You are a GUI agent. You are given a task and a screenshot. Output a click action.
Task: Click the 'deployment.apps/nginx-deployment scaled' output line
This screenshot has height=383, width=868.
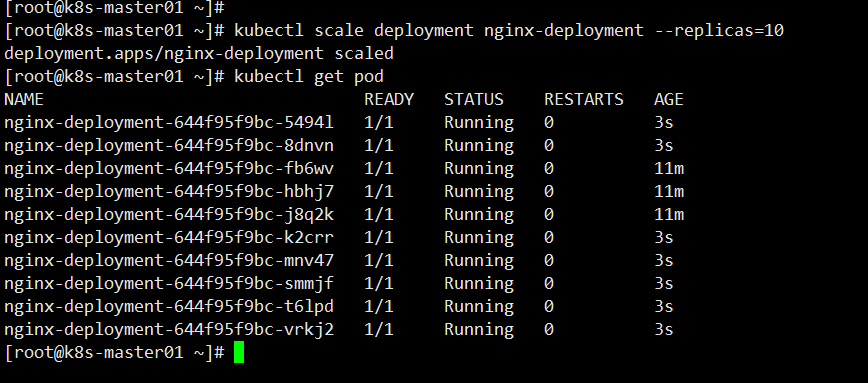pyautogui.click(x=199, y=54)
